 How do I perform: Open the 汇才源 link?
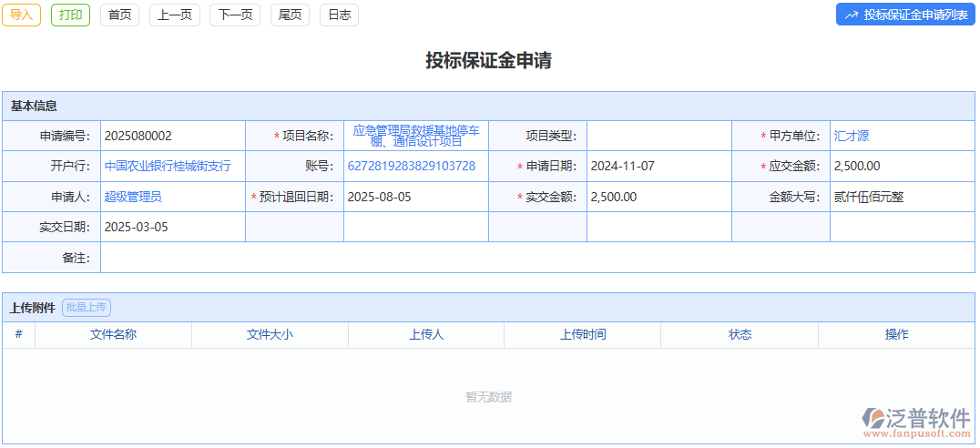(x=852, y=136)
